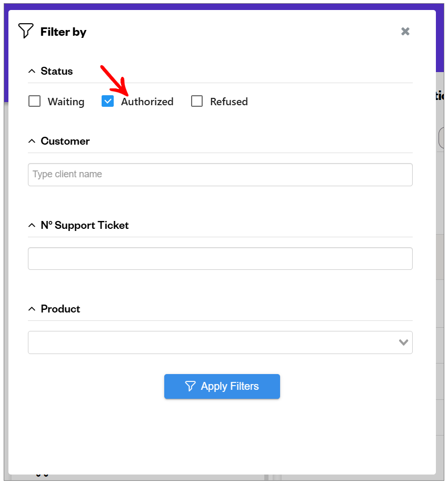
Task: Collapse the N° Support Ticket chevron
Action: click(x=32, y=226)
